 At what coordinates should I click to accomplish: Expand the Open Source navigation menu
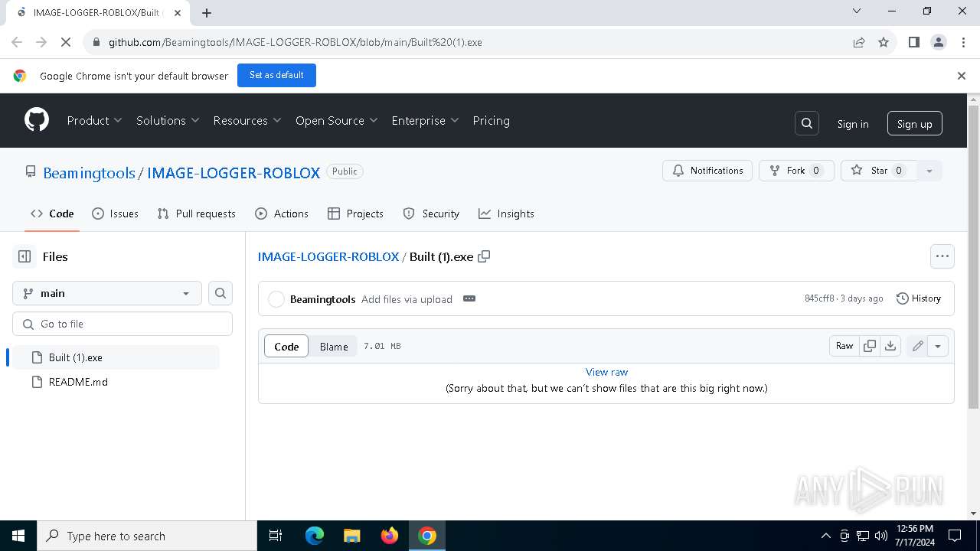337,120
